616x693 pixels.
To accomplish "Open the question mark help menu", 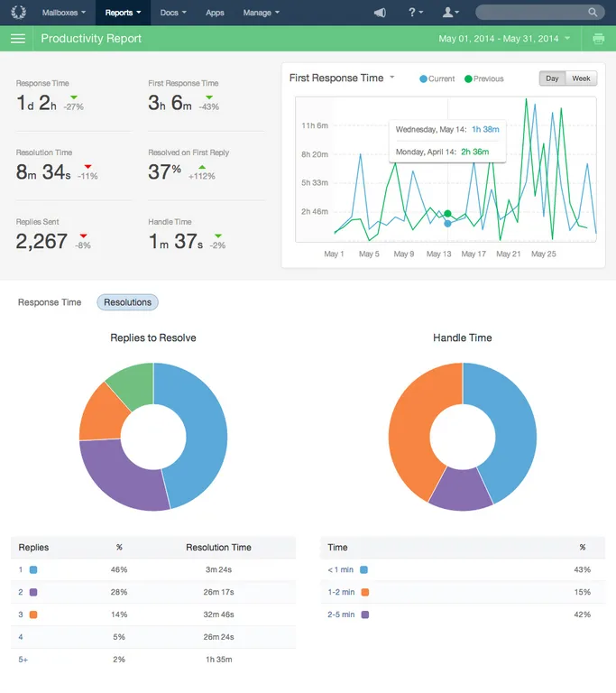I will tap(416, 13).
